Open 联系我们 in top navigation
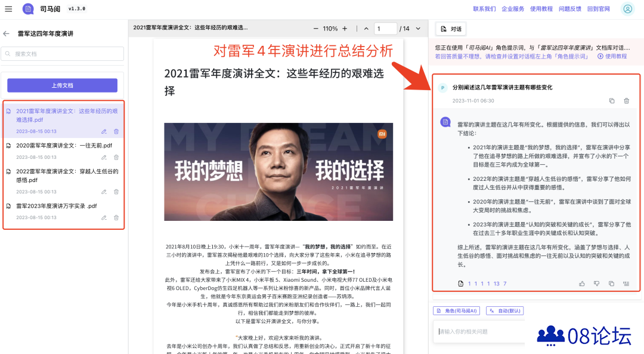 click(484, 8)
